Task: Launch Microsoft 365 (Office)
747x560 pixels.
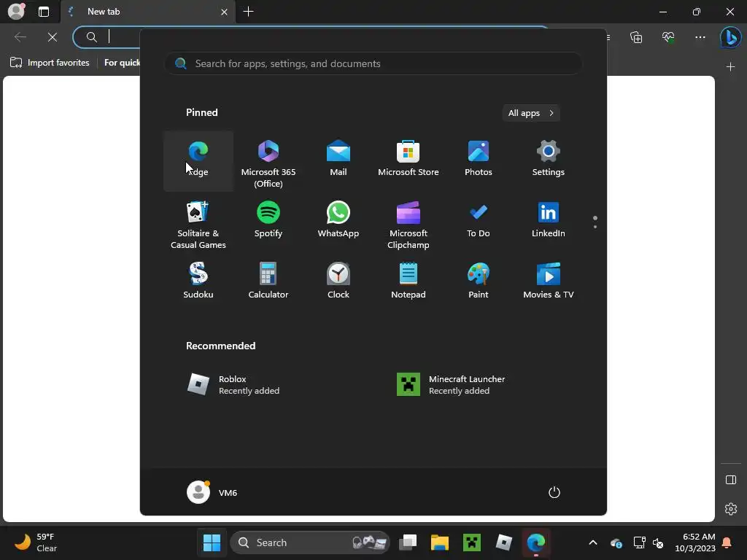Action: pyautogui.click(x=268, y=161)
